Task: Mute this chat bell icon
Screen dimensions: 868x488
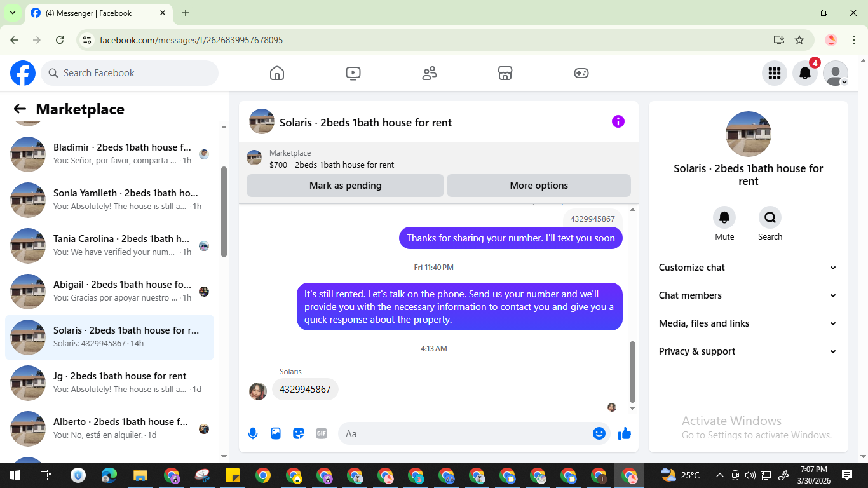Action: click(x=724, y=218)
